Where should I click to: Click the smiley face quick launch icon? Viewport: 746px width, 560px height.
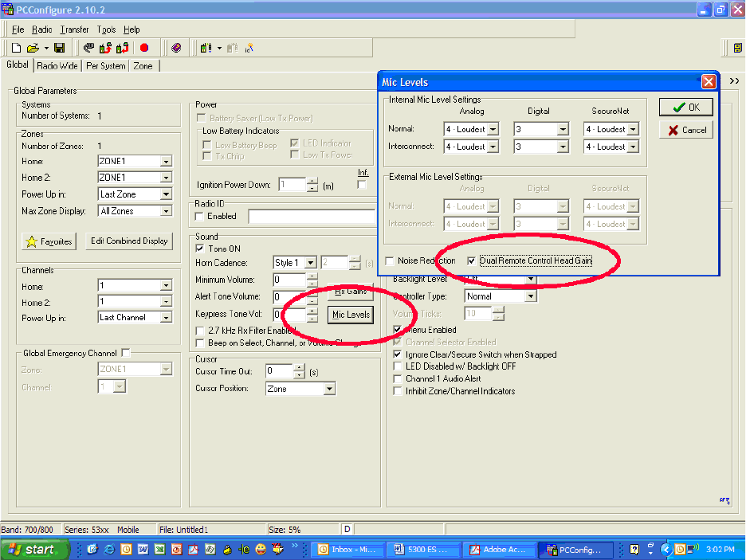(261, 550)
